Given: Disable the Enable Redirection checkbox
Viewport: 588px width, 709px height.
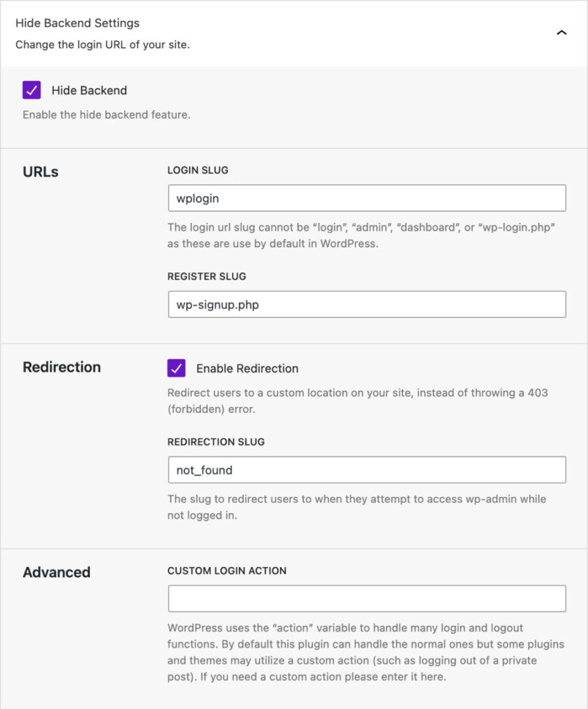Looking at the screenshot, I should pos(177,368).
